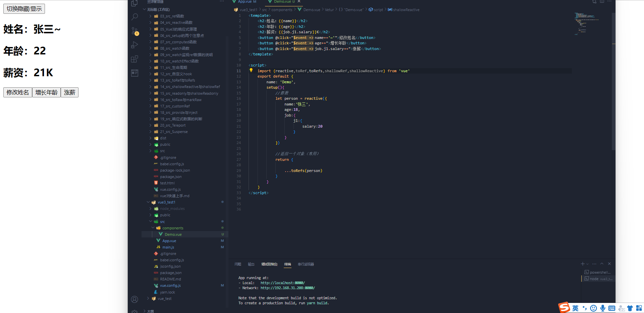Open the Sogou emoji smiley panel
The height and width of the screenshot is (313, 644).
click(593, 308)
